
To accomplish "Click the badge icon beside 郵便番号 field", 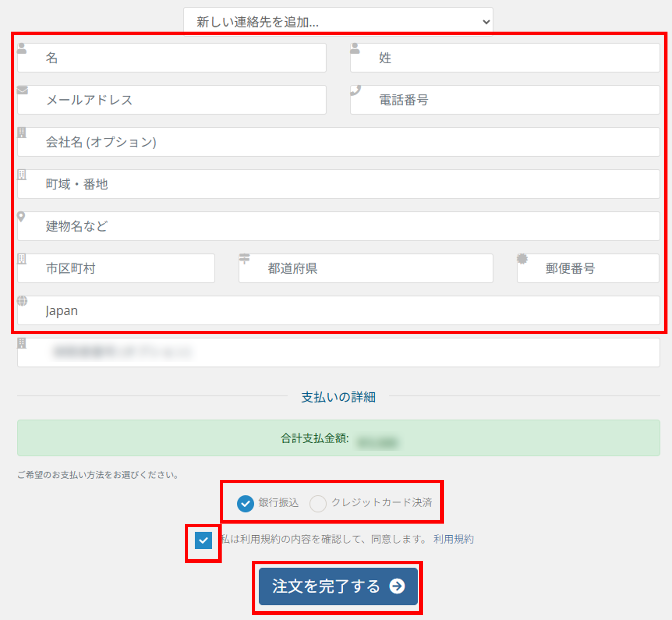I will 522,259.
